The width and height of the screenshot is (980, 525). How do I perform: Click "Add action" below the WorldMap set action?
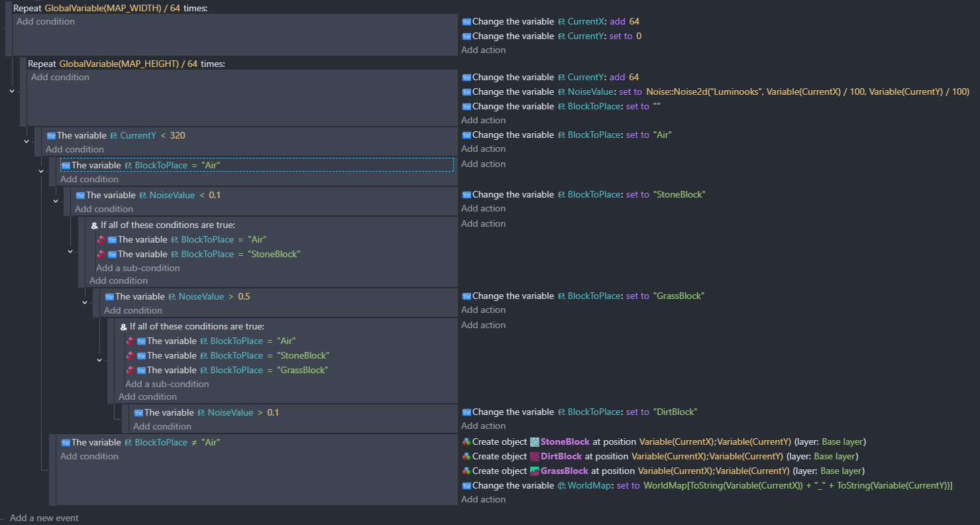[x=483, y=500]
